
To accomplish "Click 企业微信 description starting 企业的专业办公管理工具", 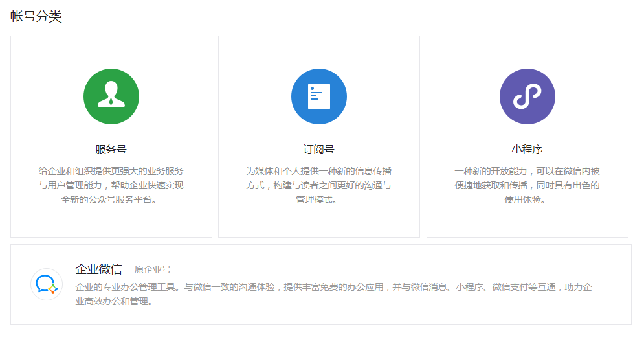I will click(333, 295).
